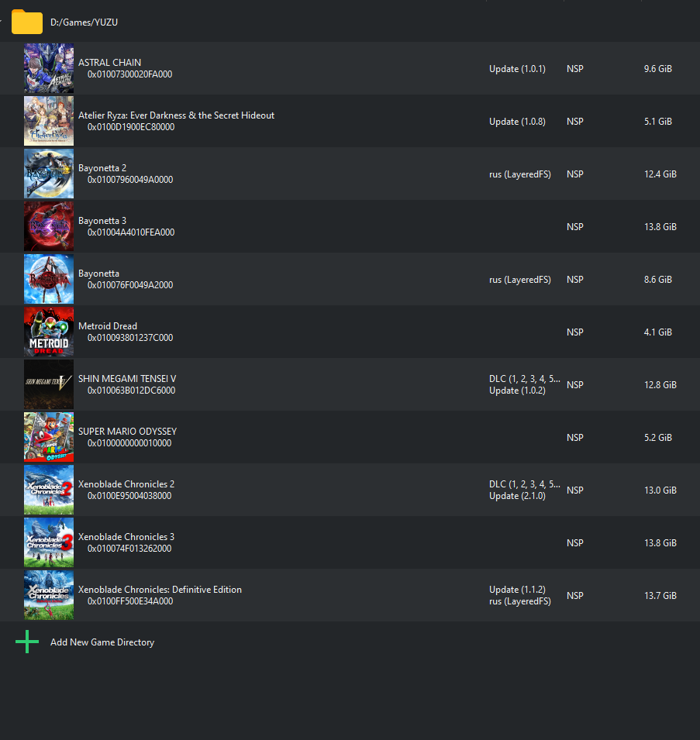Click the Bayonetta 2 game cover
Viewport: 700px width, 740px height.
(49, 174)
